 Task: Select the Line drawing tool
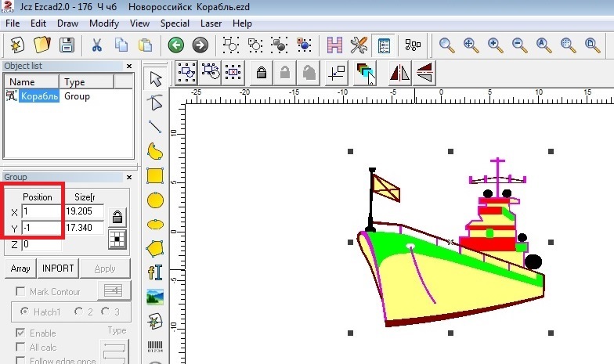pos(156,127)
